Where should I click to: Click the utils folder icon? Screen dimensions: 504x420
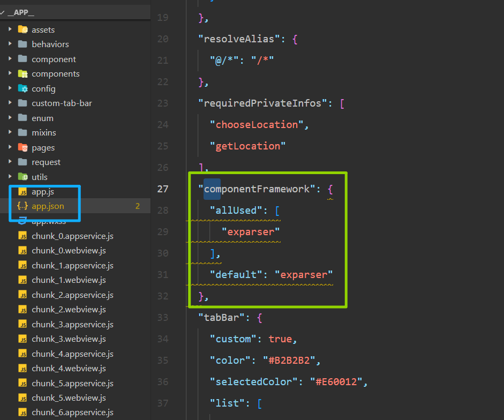(23, 177)
